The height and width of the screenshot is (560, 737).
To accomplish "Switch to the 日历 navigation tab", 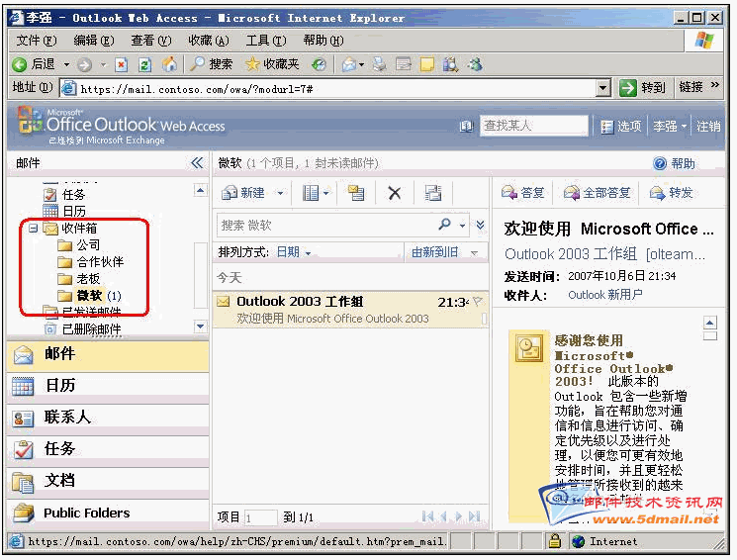I will pos(59,386).
